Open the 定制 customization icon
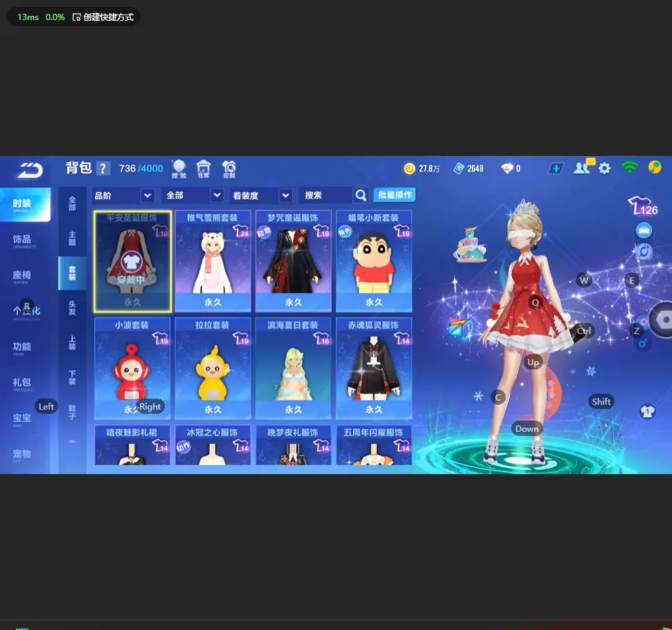Screen dimensions: 672x630 point(229,168)
